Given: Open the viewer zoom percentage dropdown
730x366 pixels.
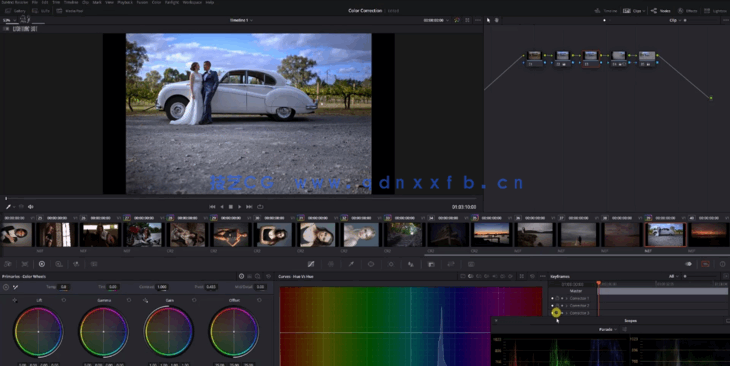Looking at the screenshot, I should 9,20.
